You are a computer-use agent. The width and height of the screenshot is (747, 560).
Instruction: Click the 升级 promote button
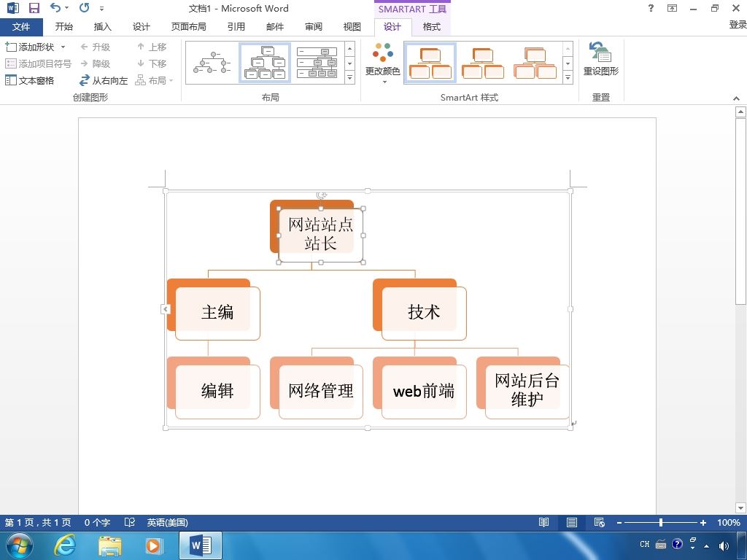96,47
